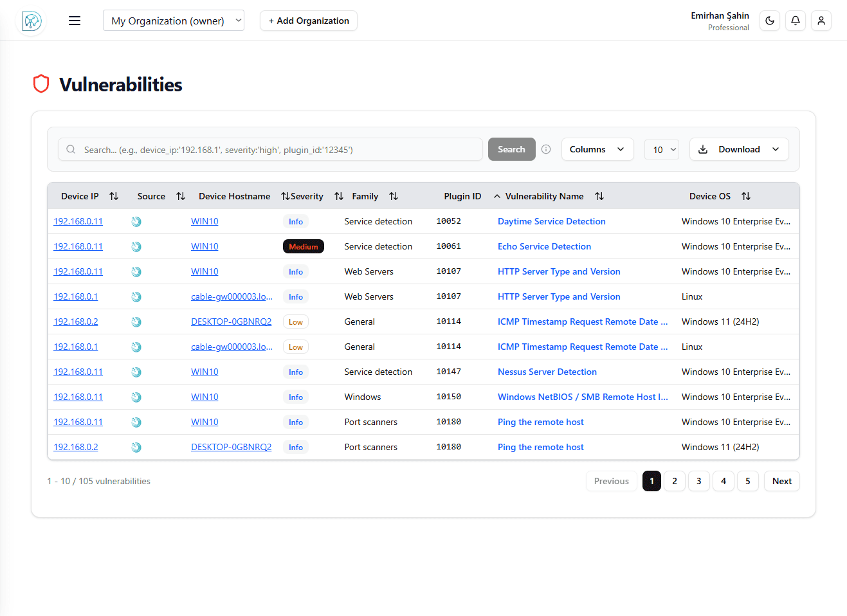
Task: Expand the Columns dropdown
Action: tap(597, 149)
